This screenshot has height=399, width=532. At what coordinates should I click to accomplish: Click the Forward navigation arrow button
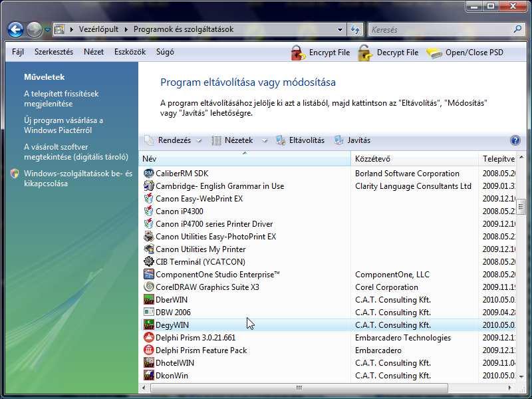click(35, 30)
